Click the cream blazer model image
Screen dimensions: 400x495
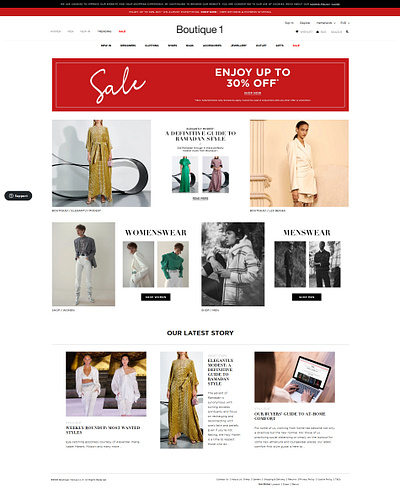299,163
